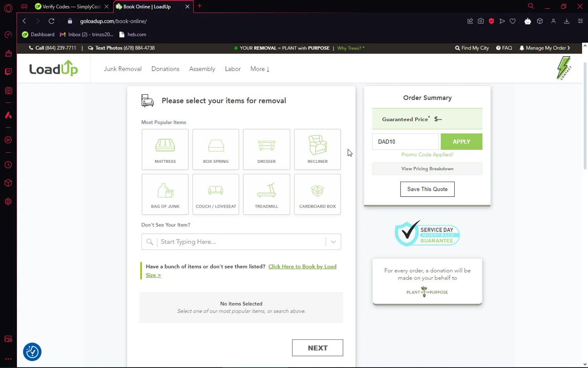
Task: Open the Easy Setup menu icon
Action: [x=581, y=21]
